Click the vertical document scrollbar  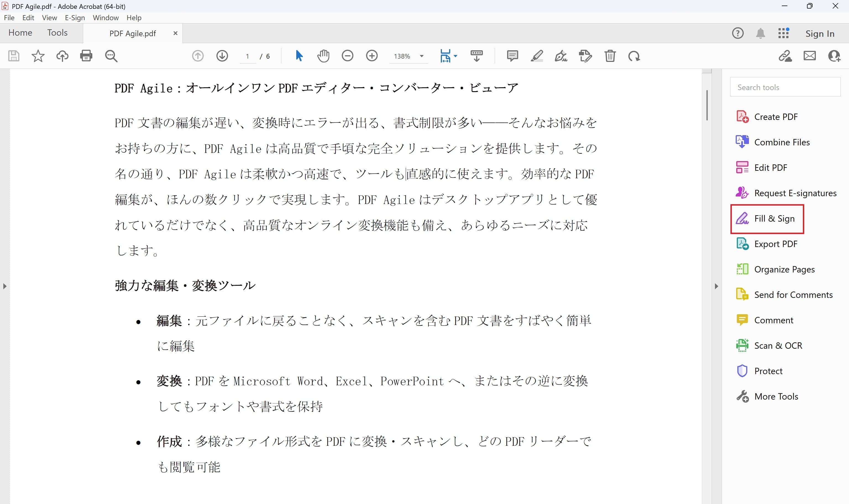pyautogui.click(x=706, y=105)
